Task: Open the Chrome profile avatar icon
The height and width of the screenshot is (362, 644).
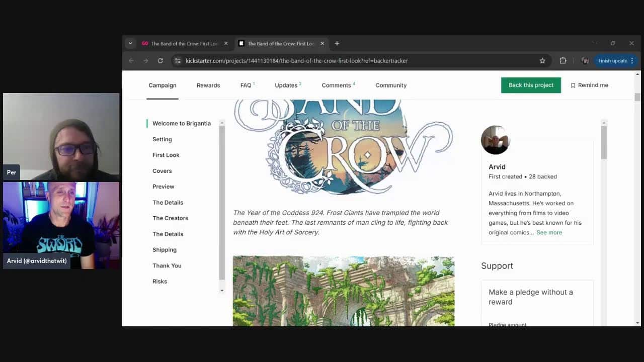Action: click(x=585, y=61)
